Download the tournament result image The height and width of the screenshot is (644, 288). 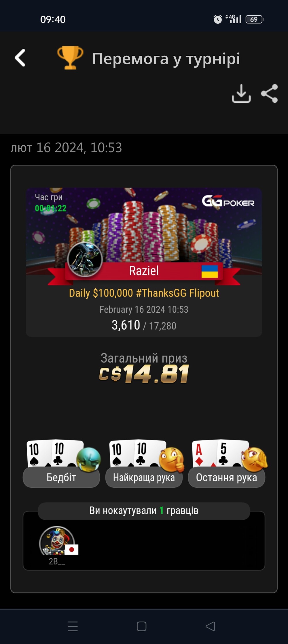[x=241, y=93]
